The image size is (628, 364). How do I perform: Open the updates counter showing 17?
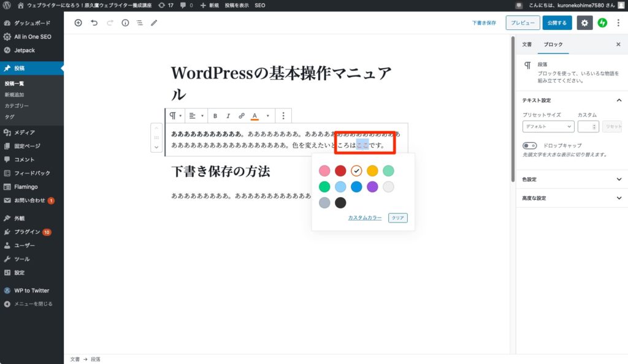click(166, 5)
